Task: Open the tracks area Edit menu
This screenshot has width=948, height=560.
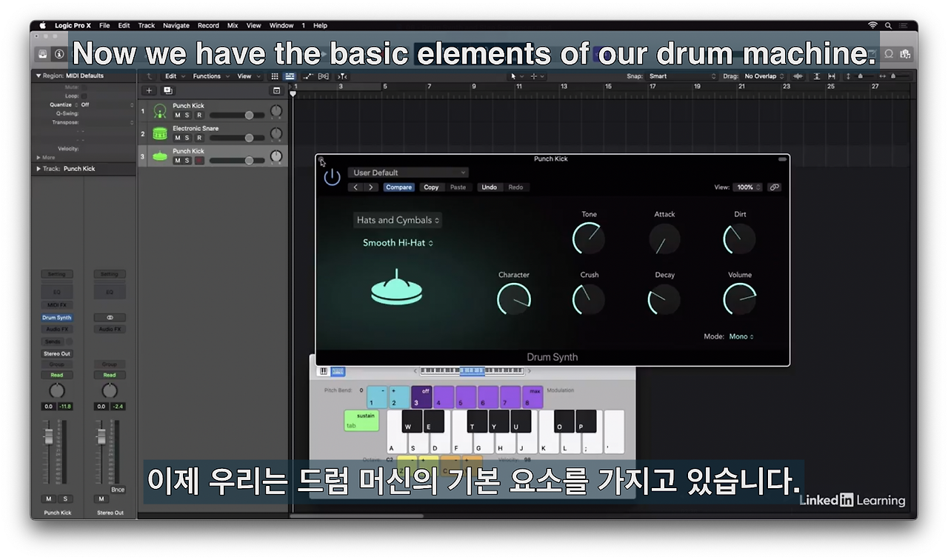Action: 174,76
